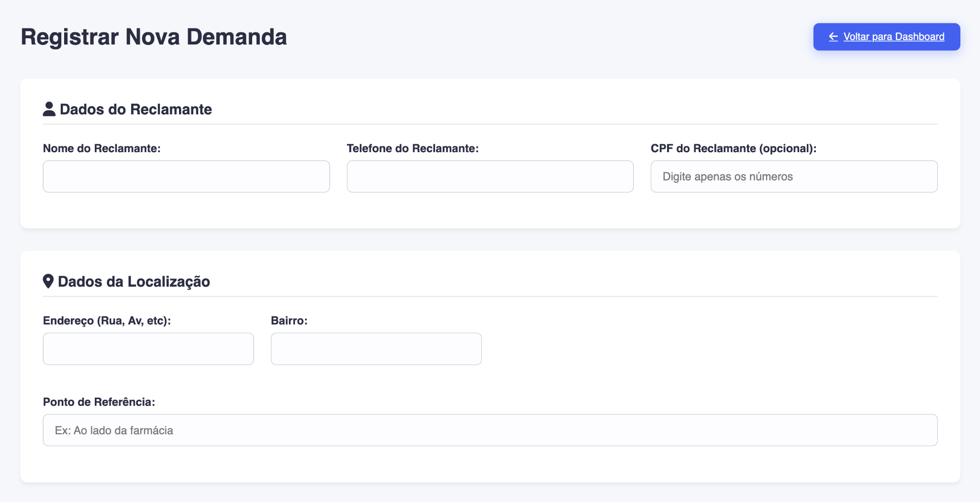
Task: Click the Telefone do Reclamante label
Action: (412, 148)
